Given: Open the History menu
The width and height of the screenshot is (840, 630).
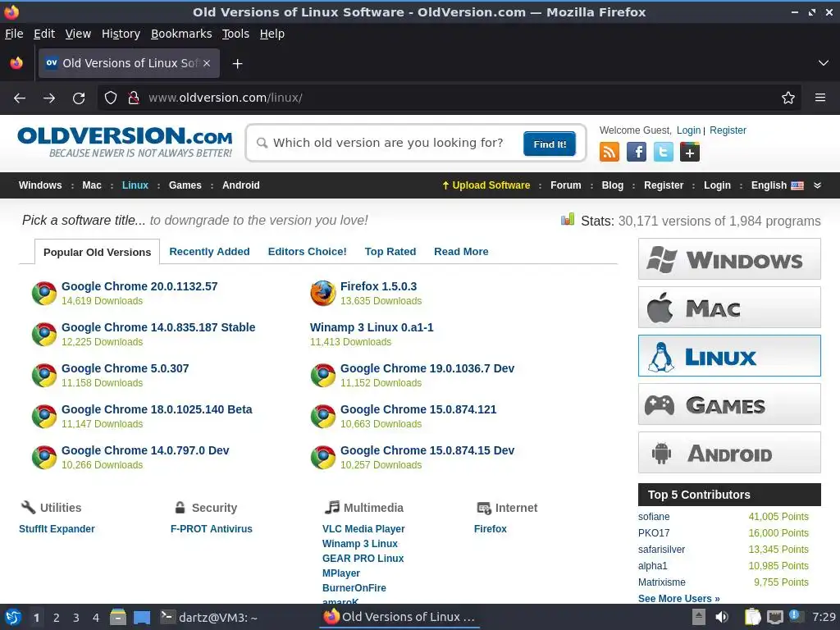Looking at the screenshot, I should click(121, 34).
